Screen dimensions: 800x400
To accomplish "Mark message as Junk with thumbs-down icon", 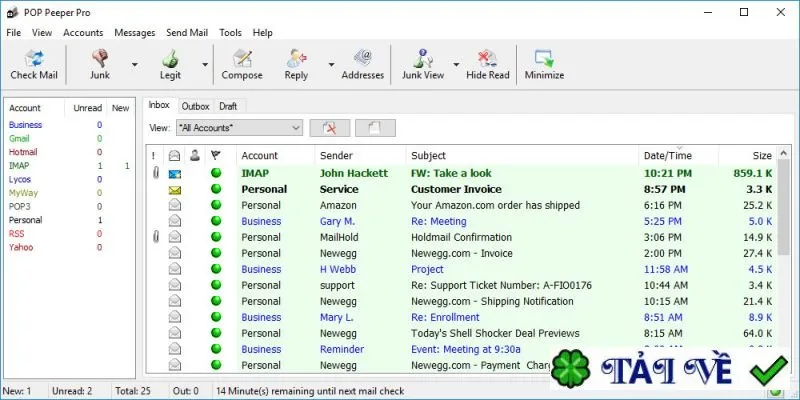I will click(x=99, y=59).
